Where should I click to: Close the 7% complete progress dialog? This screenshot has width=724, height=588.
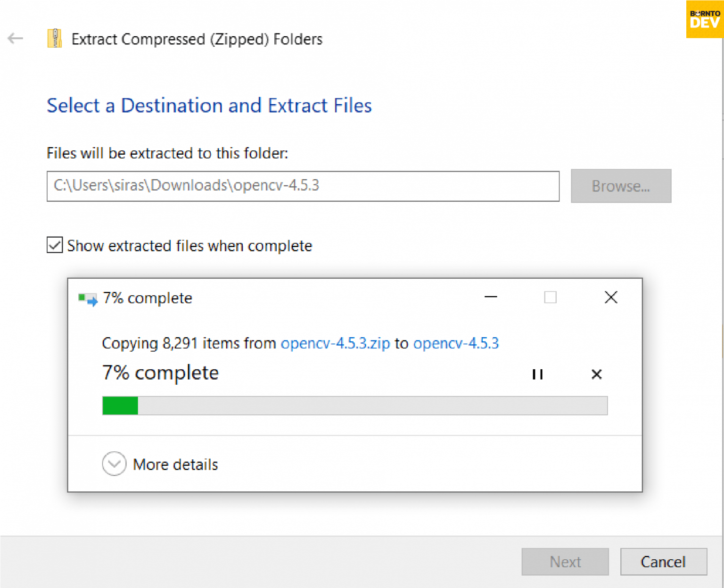coord(611,297)
